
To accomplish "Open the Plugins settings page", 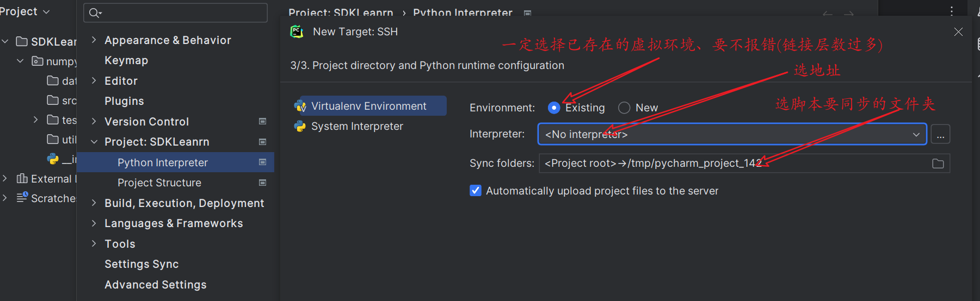I will coord(124,101).
